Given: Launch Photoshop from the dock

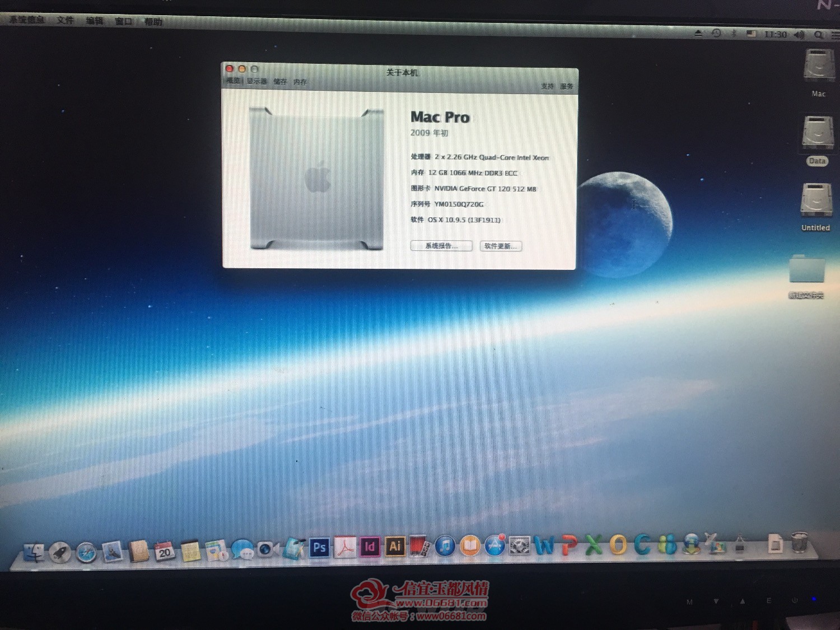Looking at the screenshot, I should point(319,548).
